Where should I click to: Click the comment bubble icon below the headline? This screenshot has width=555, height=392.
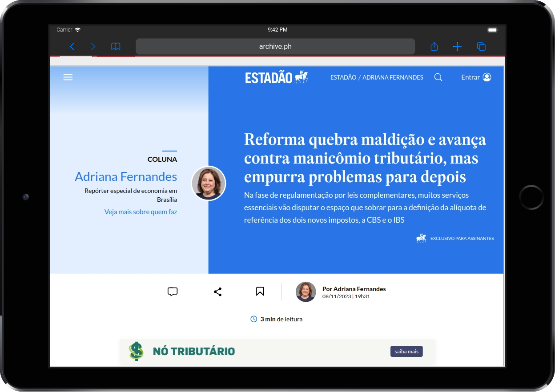173,292
